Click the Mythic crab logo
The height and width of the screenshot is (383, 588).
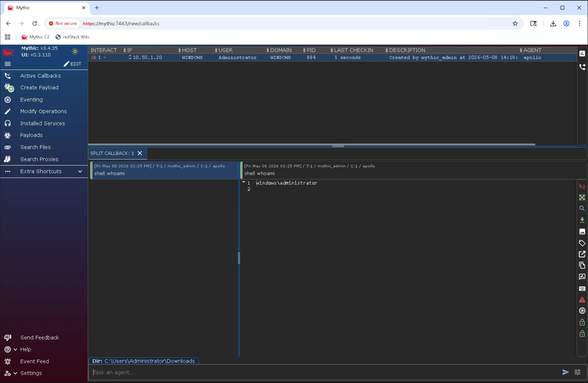[x=8, y=52]
